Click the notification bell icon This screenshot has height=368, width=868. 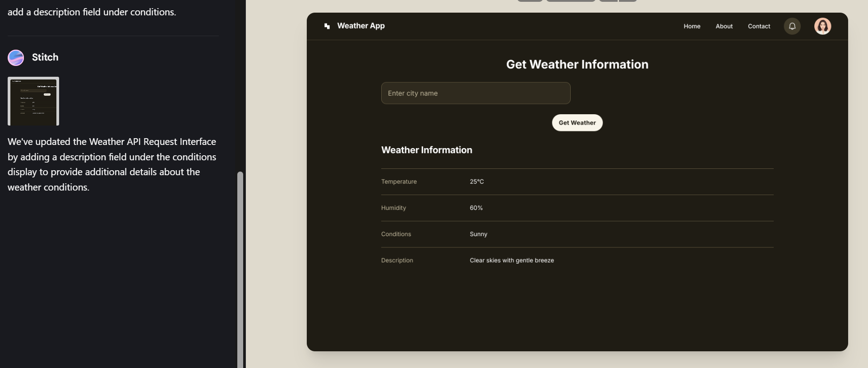tap(792, 26)
